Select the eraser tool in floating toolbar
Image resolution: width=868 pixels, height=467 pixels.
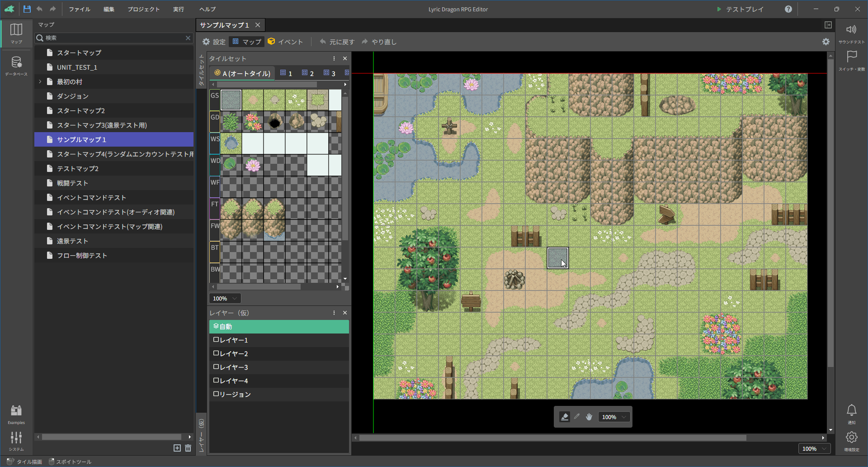coord(564,417)
